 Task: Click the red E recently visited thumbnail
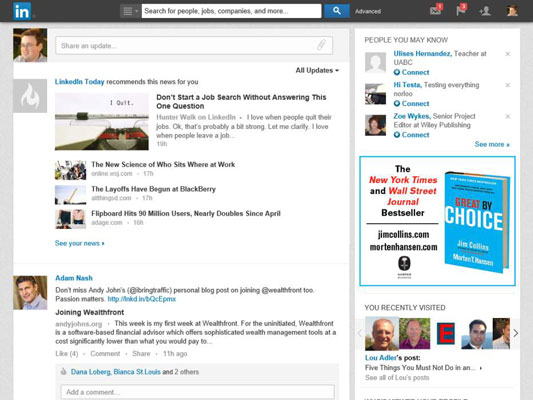[446, 333]
